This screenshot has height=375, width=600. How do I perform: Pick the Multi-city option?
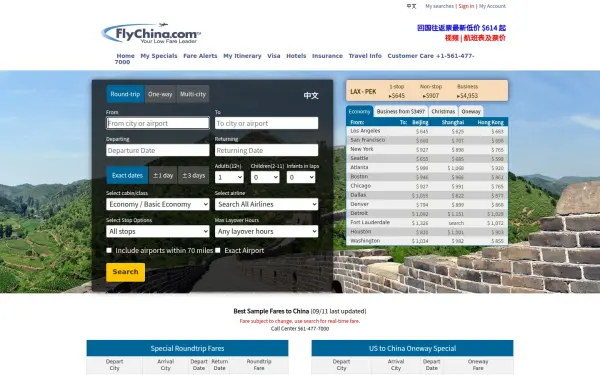193,94
